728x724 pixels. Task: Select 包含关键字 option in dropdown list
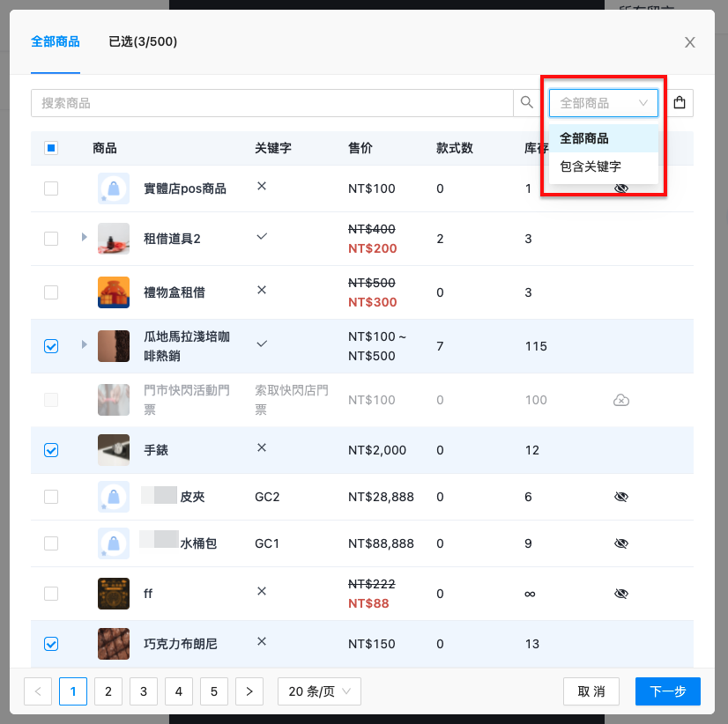click(603, 166)
